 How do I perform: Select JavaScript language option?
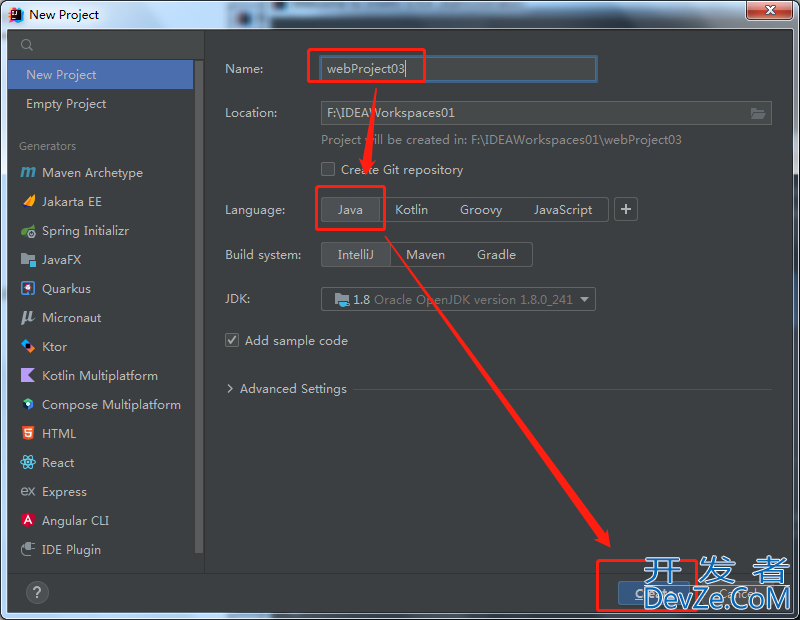pyautogui.click(x=563, y=210)
